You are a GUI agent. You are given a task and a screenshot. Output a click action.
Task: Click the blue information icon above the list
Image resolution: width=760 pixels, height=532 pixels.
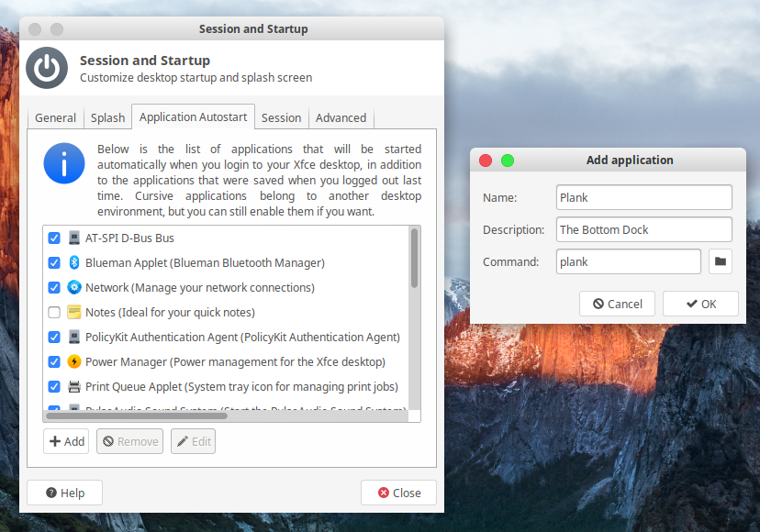click(x=64, y=165)
